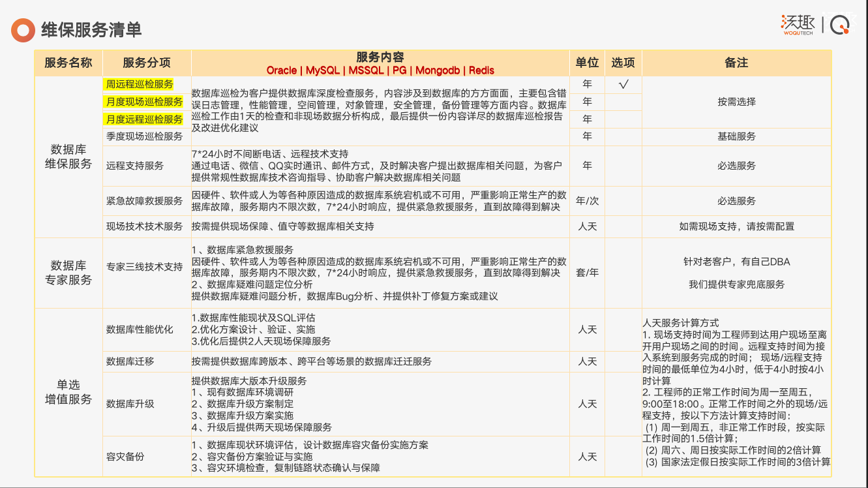868x488 pixels.
Task: Select the line 4、升级后提供两天现场保障服务
Action: point(262,427)
